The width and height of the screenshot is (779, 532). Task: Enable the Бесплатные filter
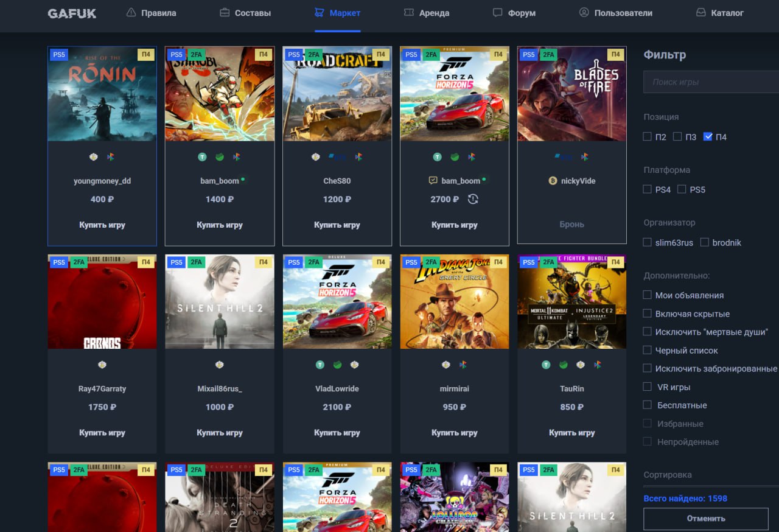648,405
